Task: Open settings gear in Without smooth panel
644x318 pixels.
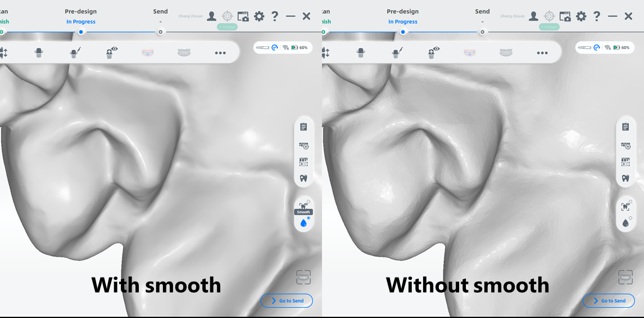Action: click(581, 16)
